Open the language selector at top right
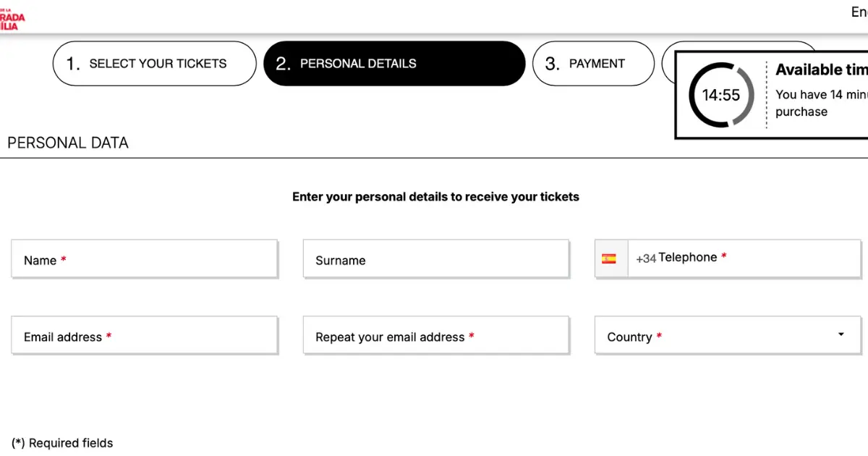868x456 pixels. click(859, 12)
